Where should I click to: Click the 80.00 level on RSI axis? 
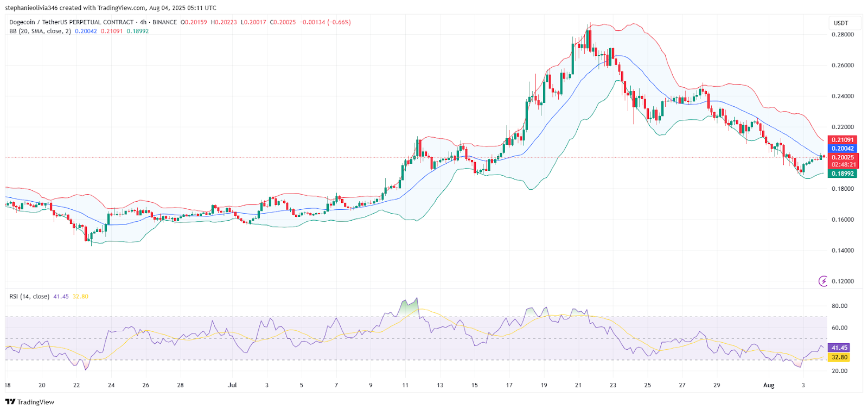pos(839,306)
